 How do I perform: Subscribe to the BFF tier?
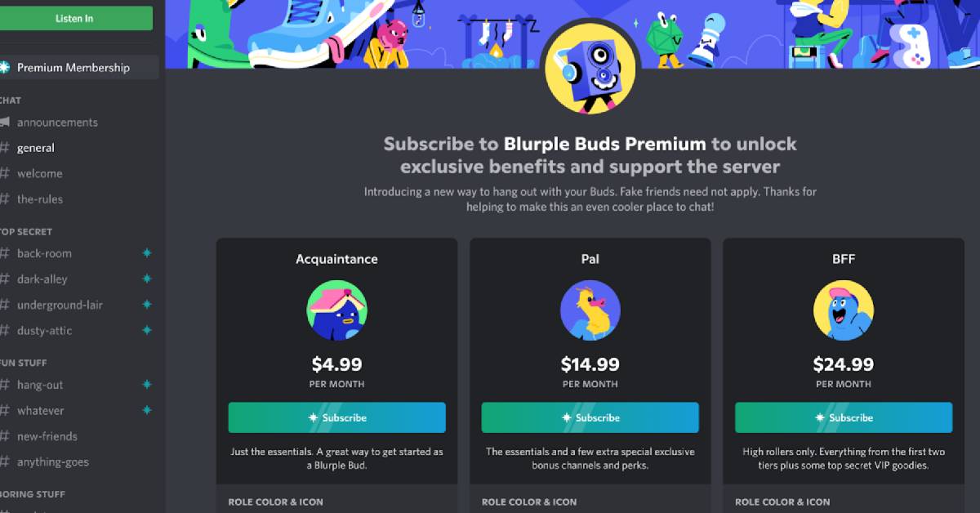click(844, 417)
